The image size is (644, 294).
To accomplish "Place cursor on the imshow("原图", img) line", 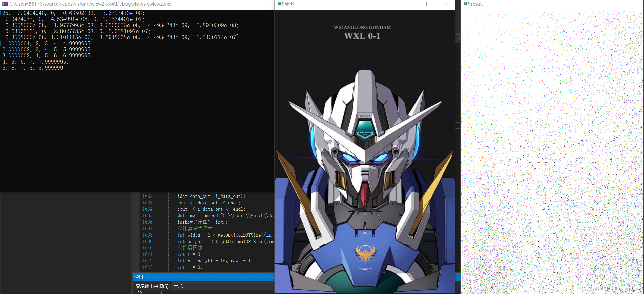I will click(202, 222).
